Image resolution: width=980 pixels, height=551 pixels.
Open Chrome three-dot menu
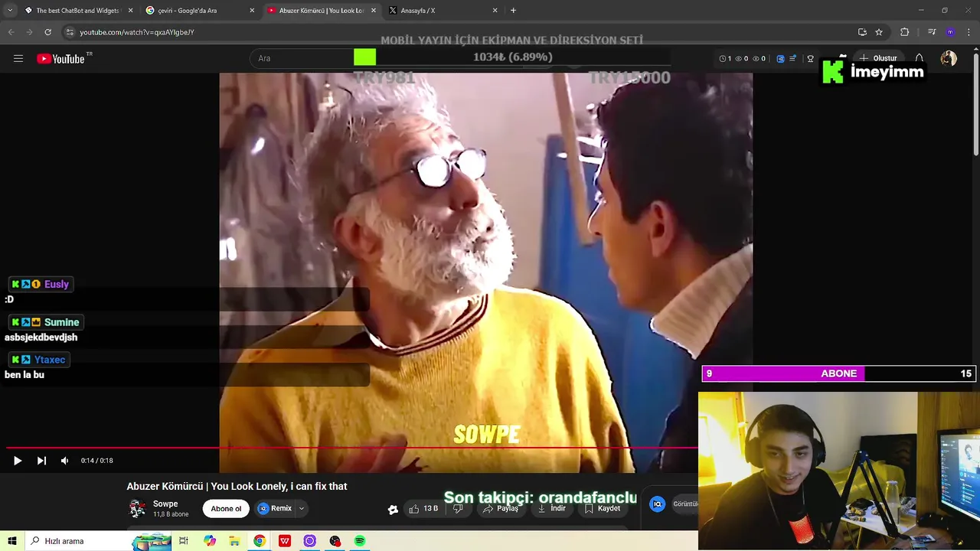tap(969, 32)
